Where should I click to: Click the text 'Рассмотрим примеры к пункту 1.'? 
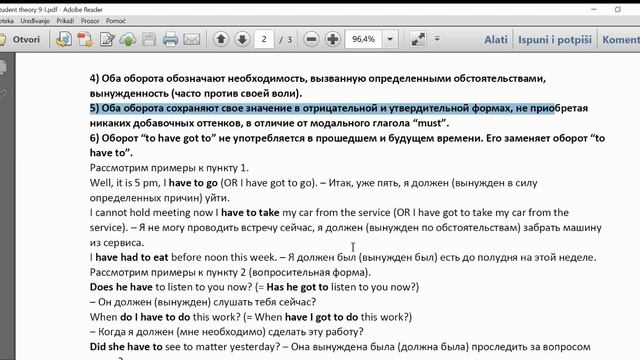[169, 168]
